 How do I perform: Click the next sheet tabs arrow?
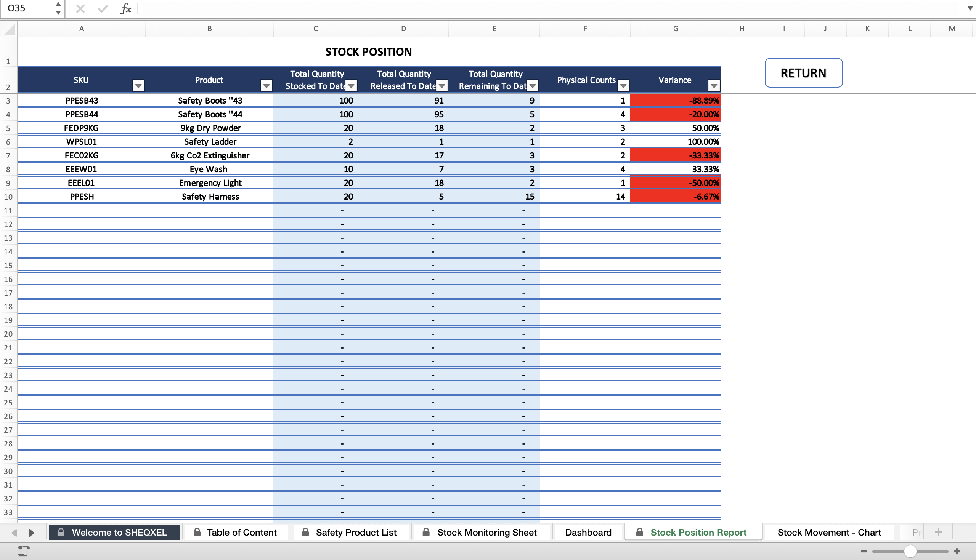pyautogui.click(x=32, y=533)
